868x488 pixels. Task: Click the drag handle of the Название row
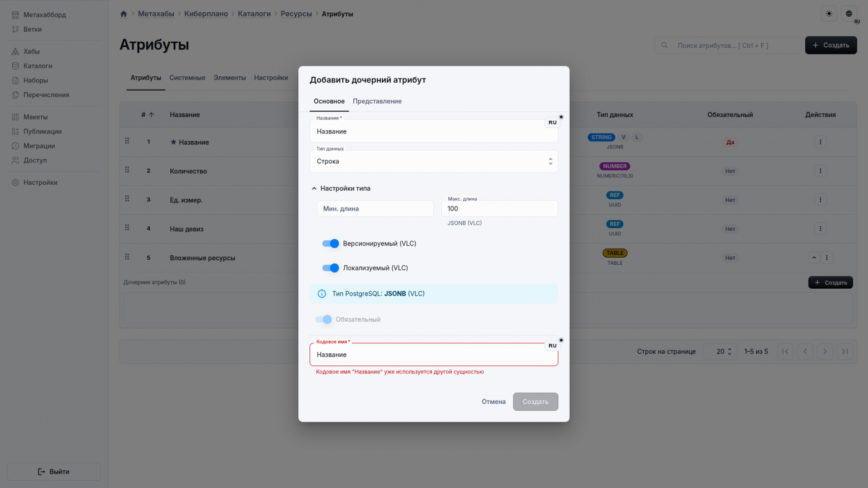(x=127, y=142)
